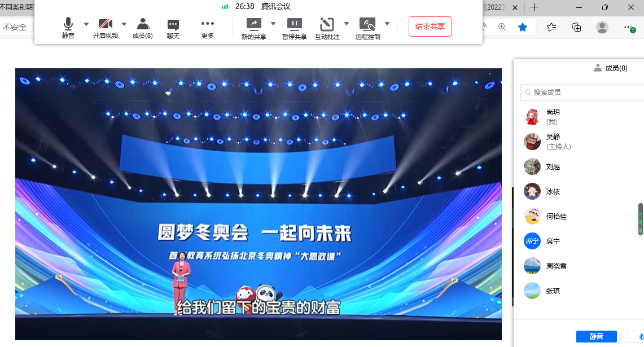Click the browser favorites star icon
Image resolution: width=644 pixels, height=347 pixels.
523,27
